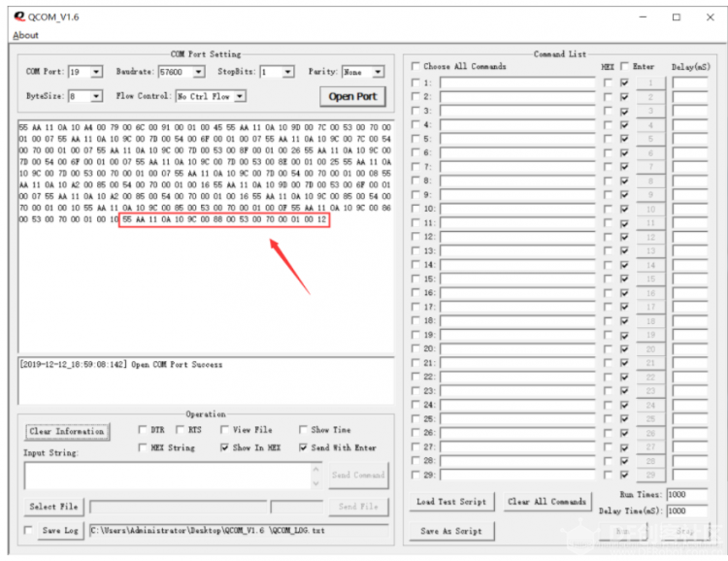Screen dimensions: 728x561
Task: Click command 1 text field
Action: coord(517,83)
